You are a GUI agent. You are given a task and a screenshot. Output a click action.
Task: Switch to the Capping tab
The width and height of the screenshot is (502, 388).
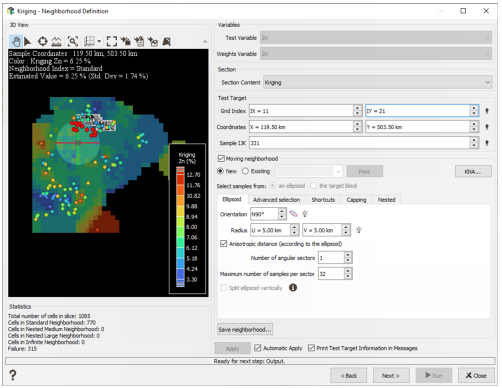356,200
